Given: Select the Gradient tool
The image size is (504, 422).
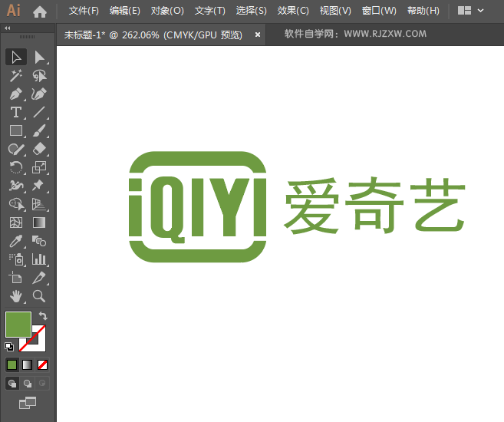Looking at the screenshot, I should [x=39, y=223].
